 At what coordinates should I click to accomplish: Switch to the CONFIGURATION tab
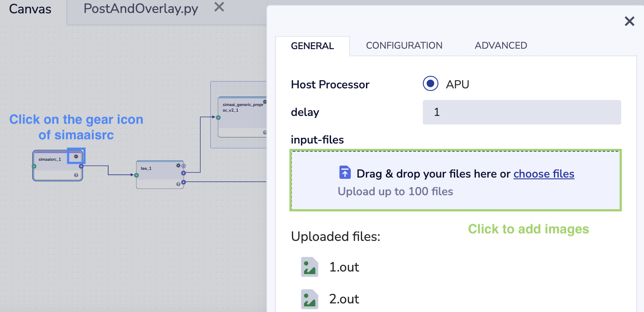point(404,46)
